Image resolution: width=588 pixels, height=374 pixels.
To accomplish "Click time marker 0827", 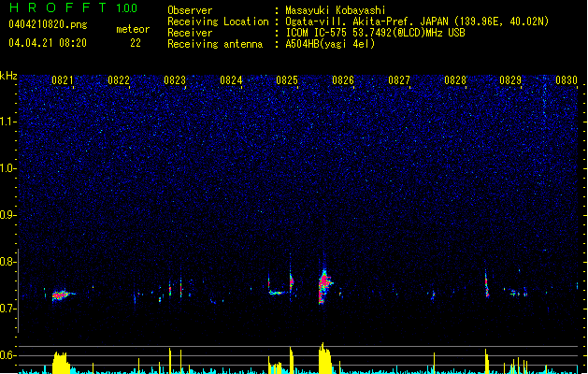I will 399,80.
